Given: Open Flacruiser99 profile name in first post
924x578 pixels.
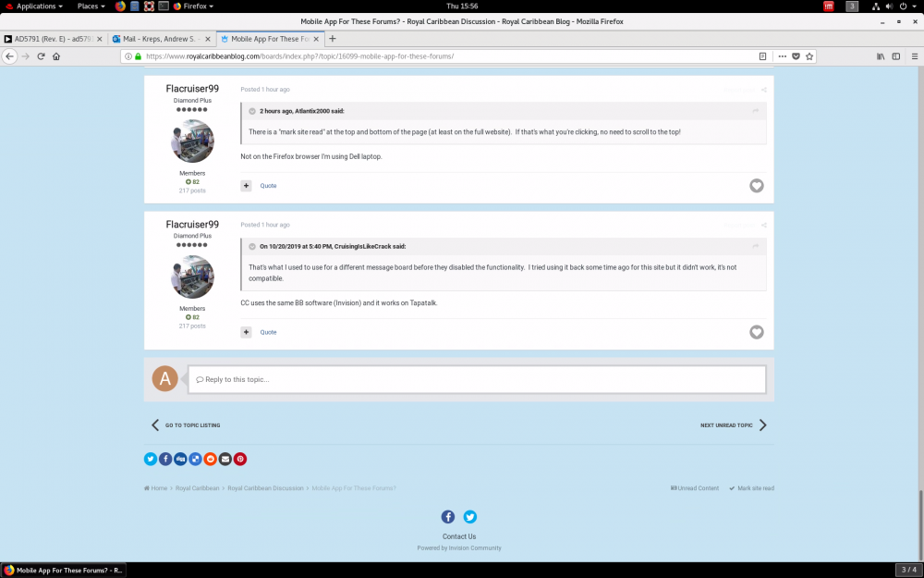Looking at the screenshot, I should (192, 89).
